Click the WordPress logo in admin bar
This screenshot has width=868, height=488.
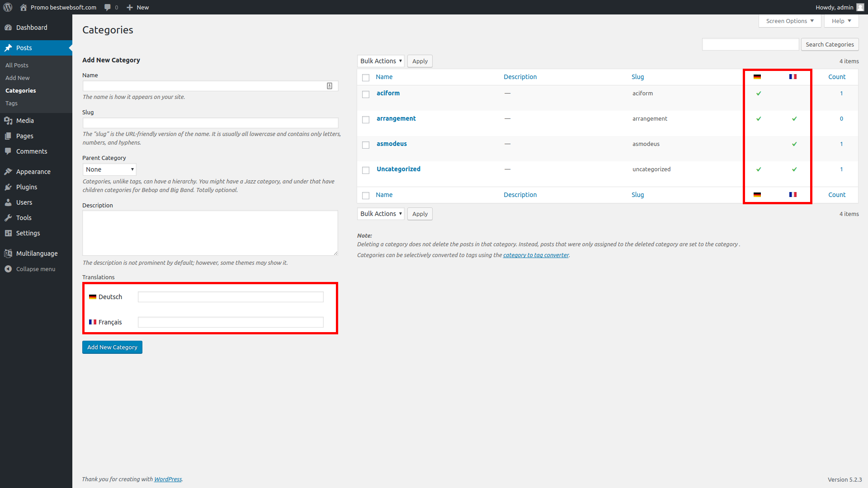click(x=8, y=7)
